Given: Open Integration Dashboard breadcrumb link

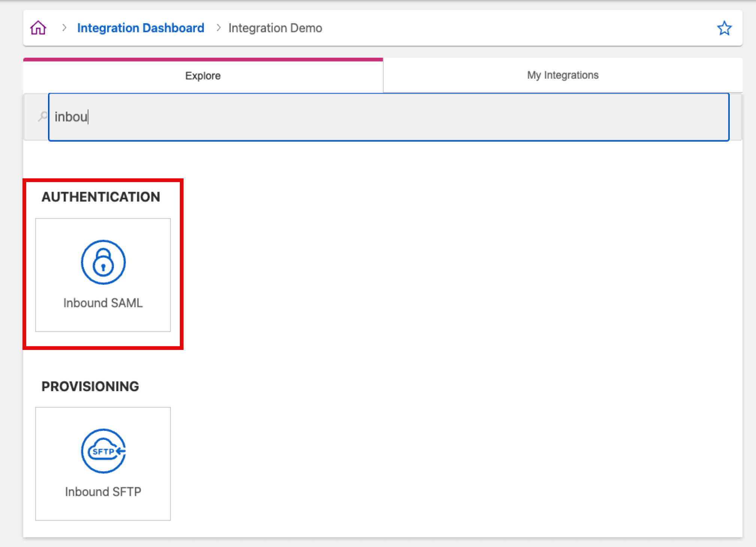Looking at the screenshot, I should pos(140,28).
